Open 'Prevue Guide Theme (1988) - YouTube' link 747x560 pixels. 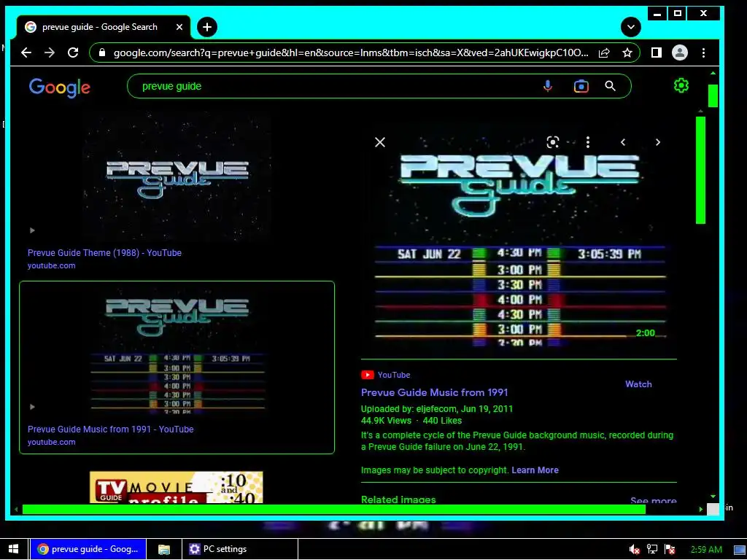[104, 253]
